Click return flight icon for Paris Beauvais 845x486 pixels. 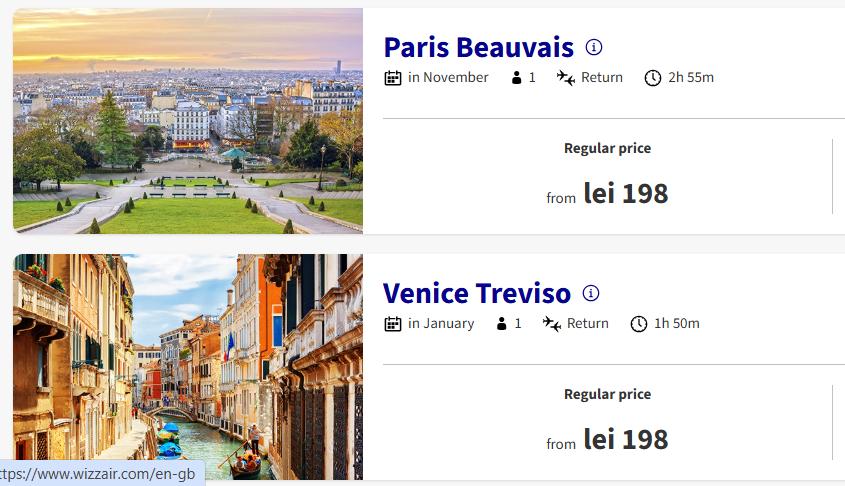point(566,78)
